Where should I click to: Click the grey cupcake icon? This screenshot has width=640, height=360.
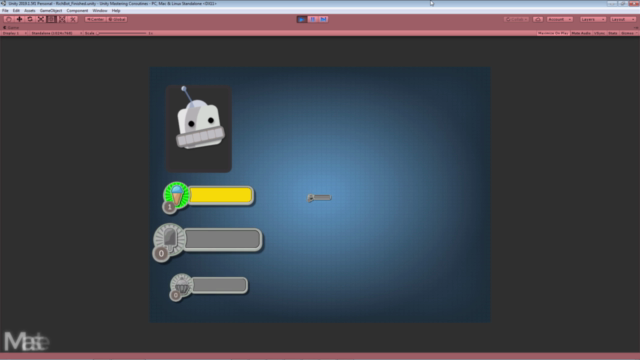click(x=181, y=284)
